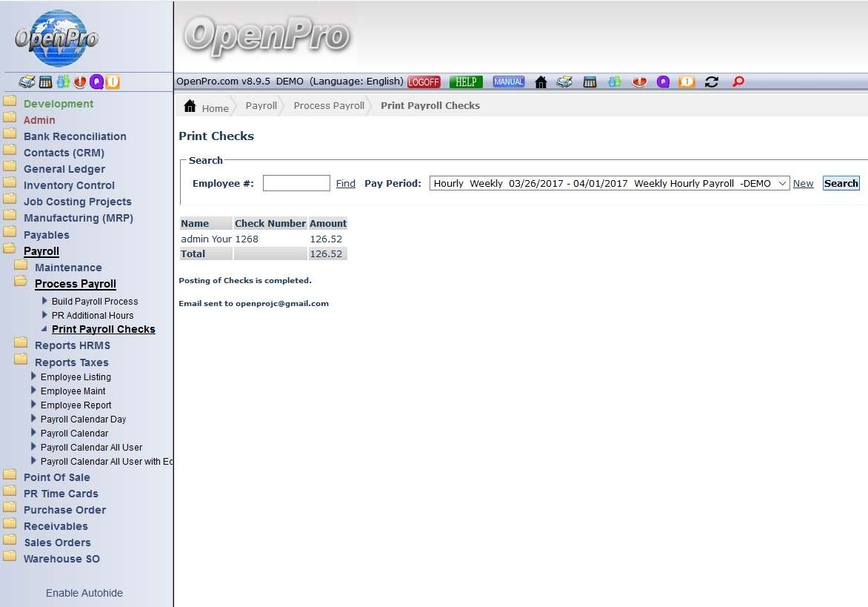The width and height of the screenshot is (868, 607).
Task: Click the red magnifying glass search icon
Action: point(738,82)
